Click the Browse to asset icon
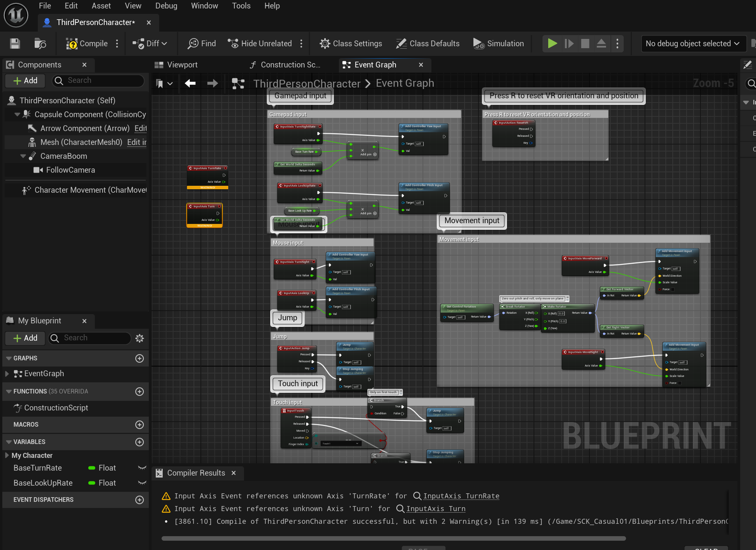Screen dimensions: 756x550 pyautogui.click(x=40, y=44)
